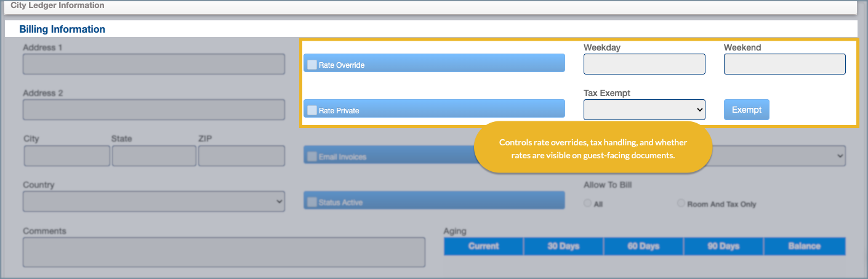Viewport: 868px width, 279px height.
Task: Toggle the Email Invoices checkbox
Action: click(313, 156)
